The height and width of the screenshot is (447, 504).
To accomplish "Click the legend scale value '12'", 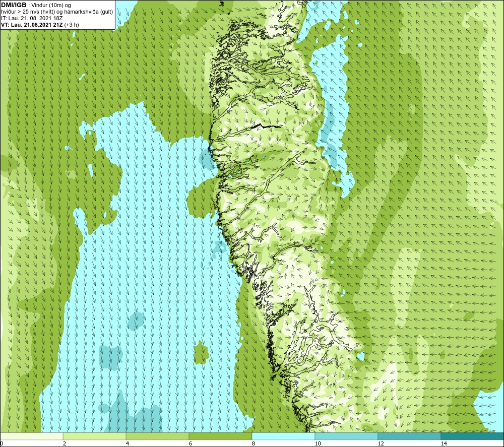I will 381,444.
